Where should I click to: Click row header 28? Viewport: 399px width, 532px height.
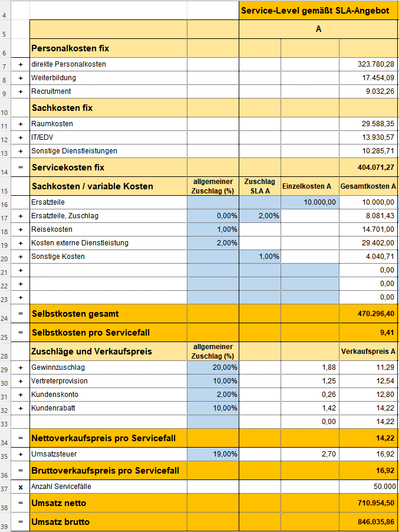(5, 353)
